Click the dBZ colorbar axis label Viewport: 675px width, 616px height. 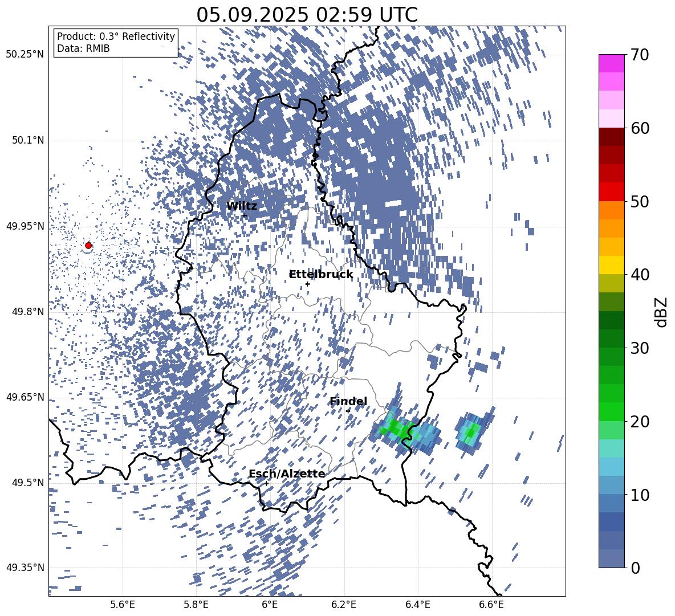pyautogui.click(x=662, y=312)
